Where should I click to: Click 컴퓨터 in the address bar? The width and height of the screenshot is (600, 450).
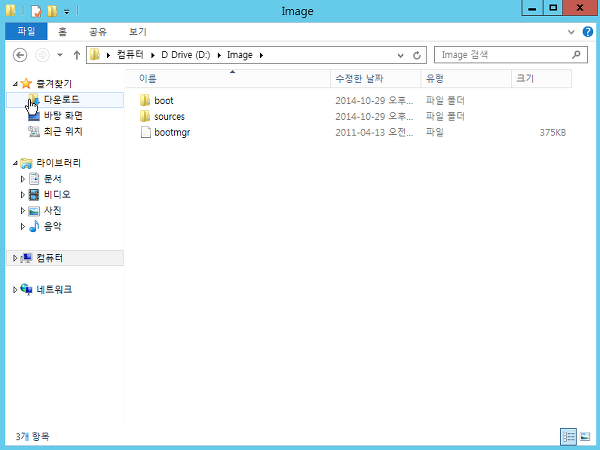click(x=130, y=55)
